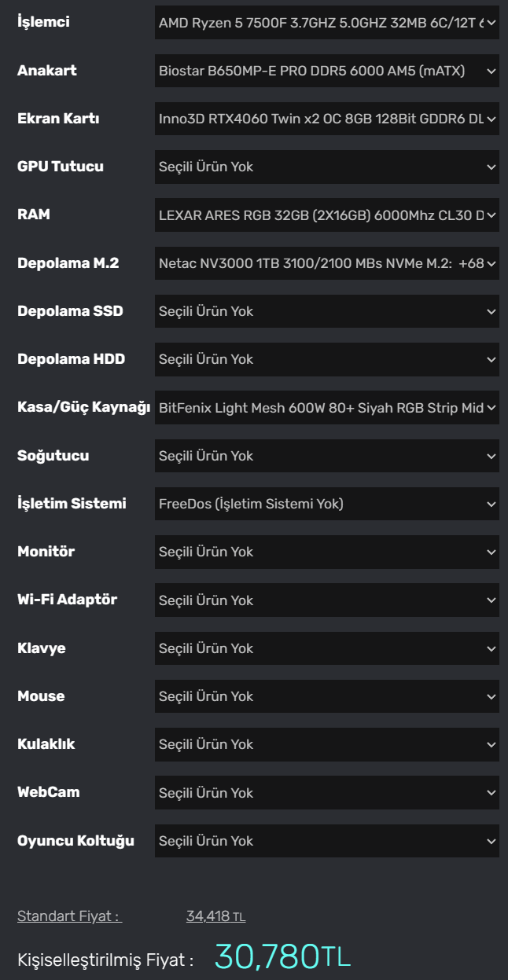
Task: Open the Kasa/Güç Kaynağı dropdown
Action: (x=326, y=408)
